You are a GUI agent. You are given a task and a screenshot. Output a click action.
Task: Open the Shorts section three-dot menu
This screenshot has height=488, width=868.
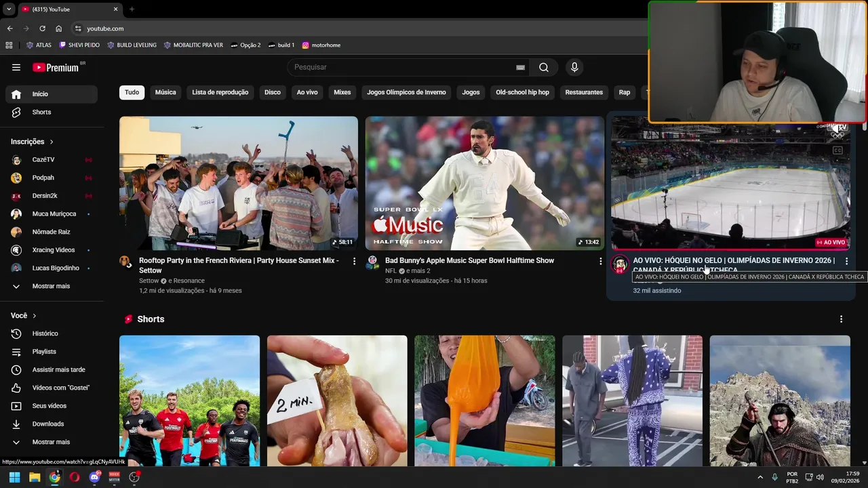coord(841,319)
